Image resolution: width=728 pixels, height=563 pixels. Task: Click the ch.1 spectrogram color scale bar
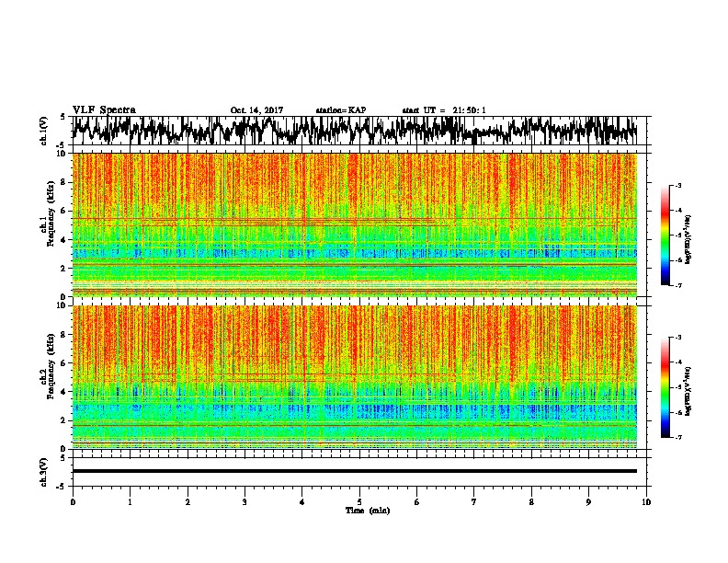[665, 236]
